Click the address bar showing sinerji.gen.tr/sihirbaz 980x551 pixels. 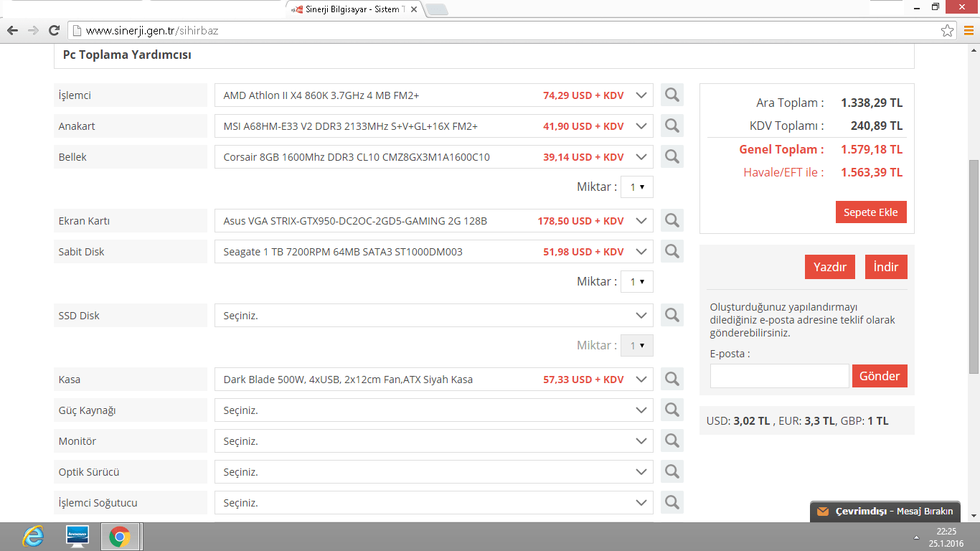click(x=513, y=31)
